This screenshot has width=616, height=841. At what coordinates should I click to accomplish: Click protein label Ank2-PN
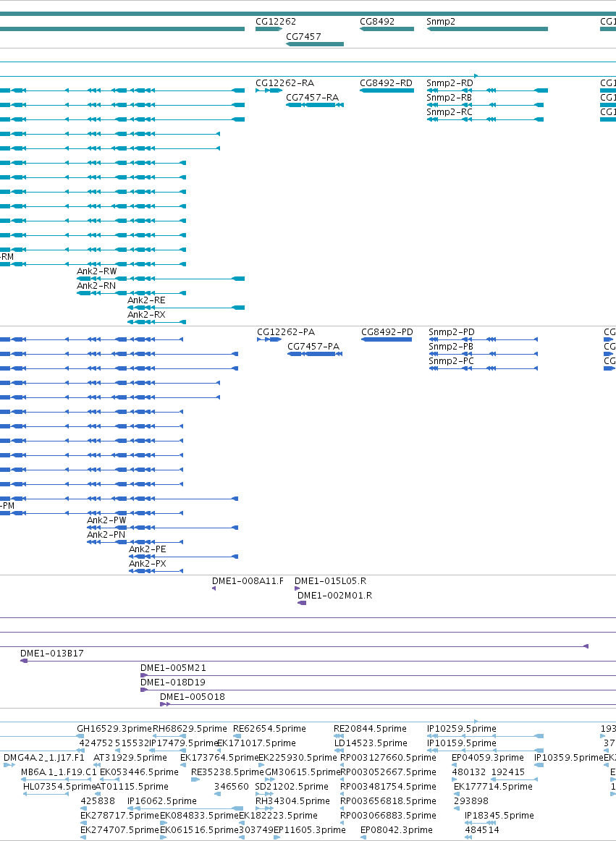[x=106, y=535]
